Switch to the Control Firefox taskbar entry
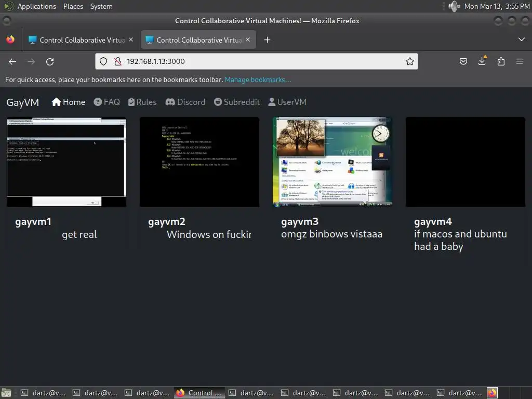532x399 pixels. click(199, 393)
